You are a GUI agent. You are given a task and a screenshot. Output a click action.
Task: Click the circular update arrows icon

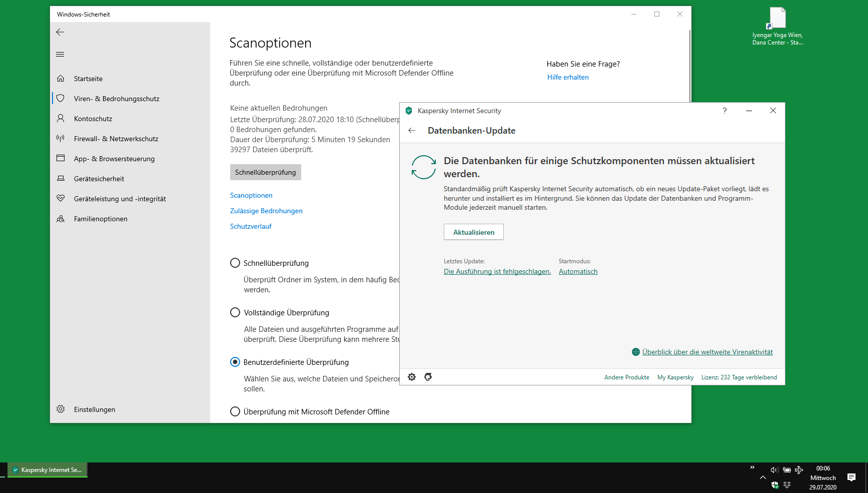point(424,167)
